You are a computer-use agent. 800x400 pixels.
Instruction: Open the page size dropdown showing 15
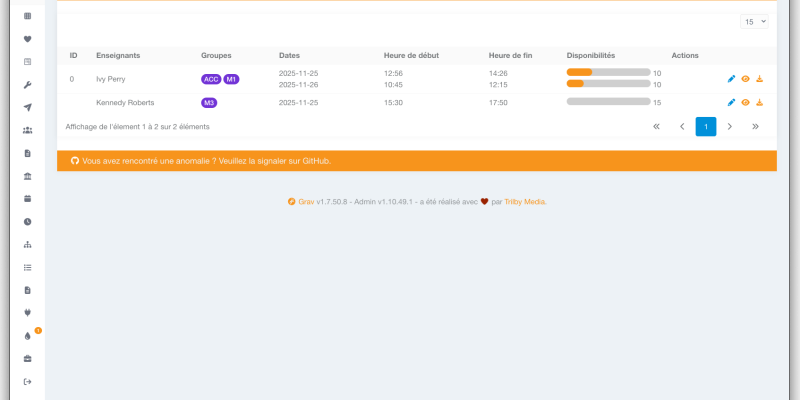coord(754,21)
